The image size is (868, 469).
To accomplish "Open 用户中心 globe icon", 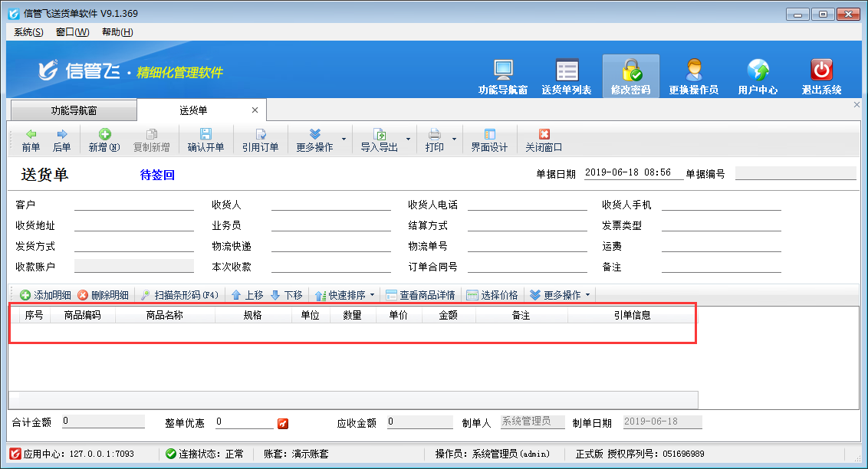I will [x=758, y=71].
